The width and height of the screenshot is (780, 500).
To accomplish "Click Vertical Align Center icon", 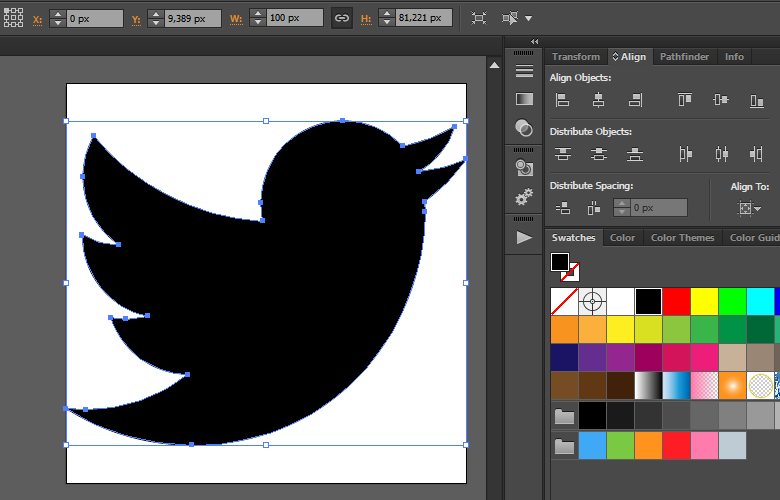I will 721,100.
